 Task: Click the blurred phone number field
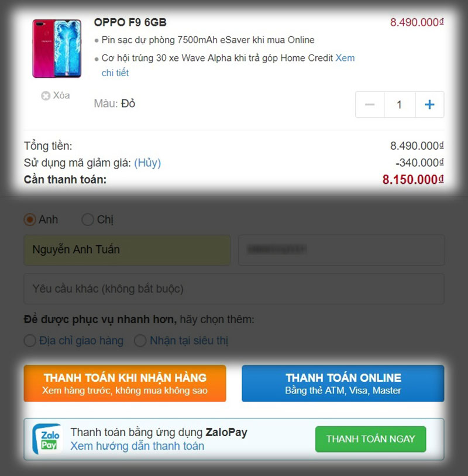tap(342, 250)
